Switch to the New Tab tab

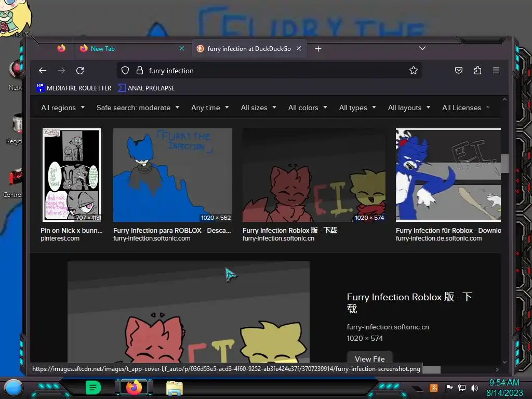(132, 49)
